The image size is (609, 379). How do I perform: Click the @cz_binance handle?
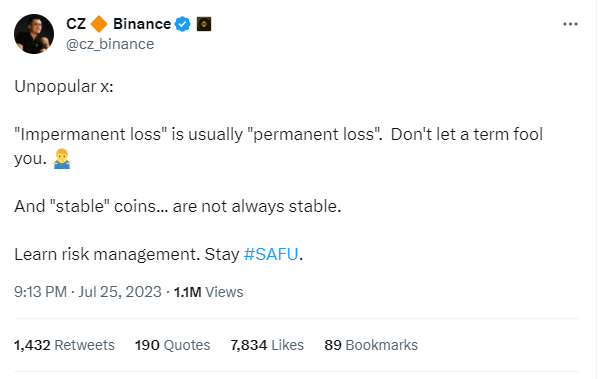(x=110, y=44)
